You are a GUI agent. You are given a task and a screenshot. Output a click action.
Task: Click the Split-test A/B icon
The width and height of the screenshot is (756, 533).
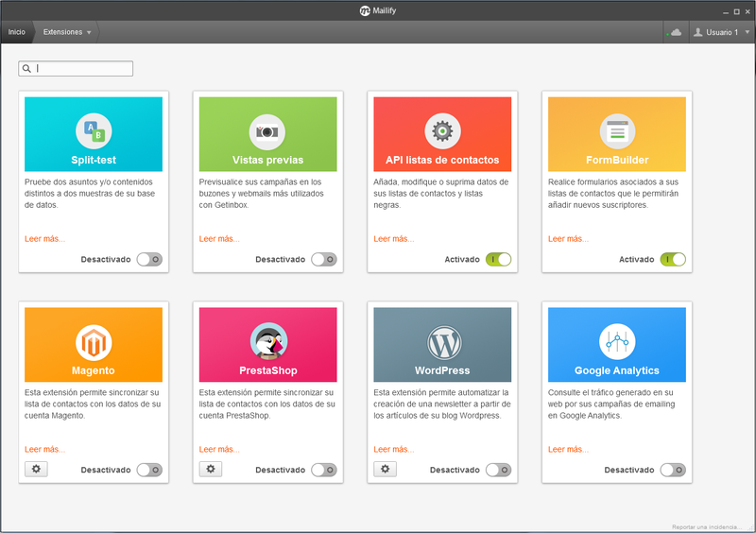click(94, 131)
